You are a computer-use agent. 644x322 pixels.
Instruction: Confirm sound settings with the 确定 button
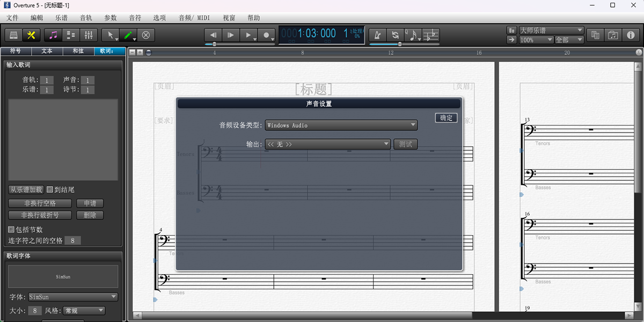(x=445, y=118)
